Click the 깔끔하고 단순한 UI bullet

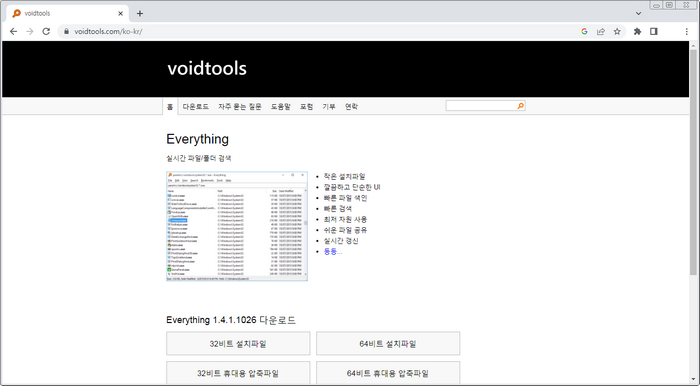pos(352,187)
